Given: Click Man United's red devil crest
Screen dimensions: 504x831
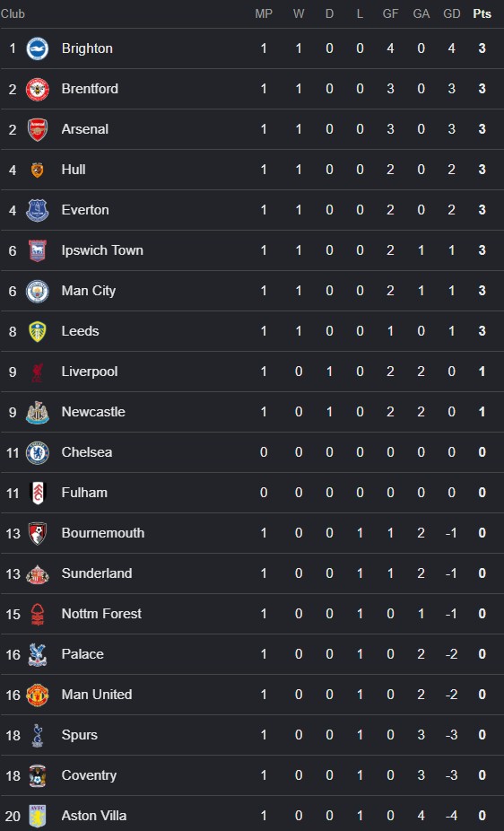Looking at the screenshot, I should [38, 695].
